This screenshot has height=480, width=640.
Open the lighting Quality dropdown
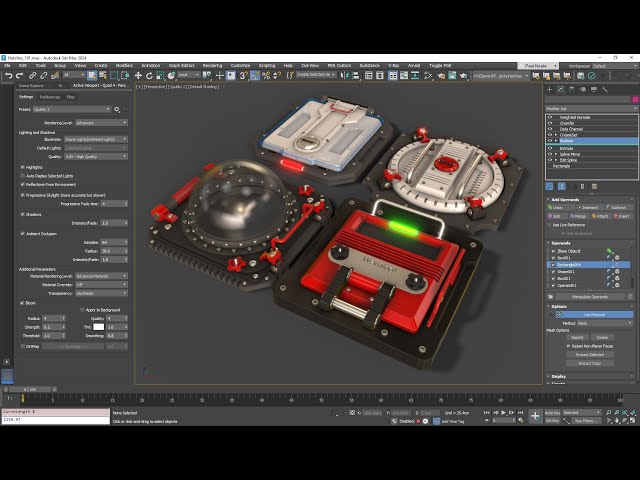[x=96, y=157]
